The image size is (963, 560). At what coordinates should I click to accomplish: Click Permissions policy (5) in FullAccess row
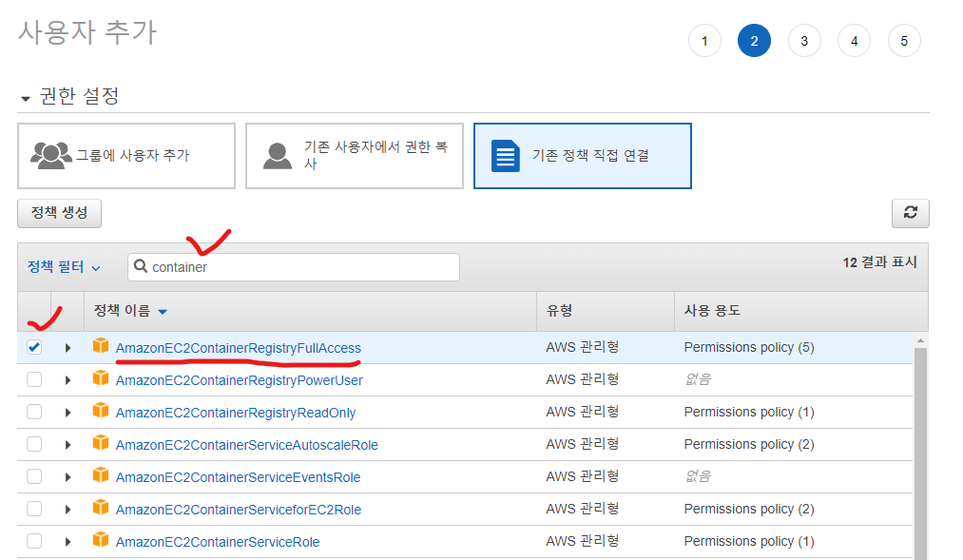tap(749, 348)
